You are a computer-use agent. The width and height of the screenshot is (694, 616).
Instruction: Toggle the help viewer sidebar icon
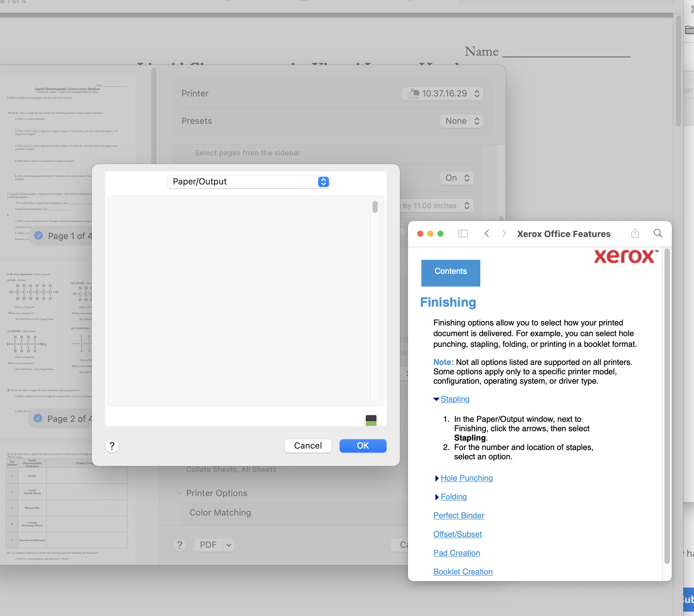point(463,233)
